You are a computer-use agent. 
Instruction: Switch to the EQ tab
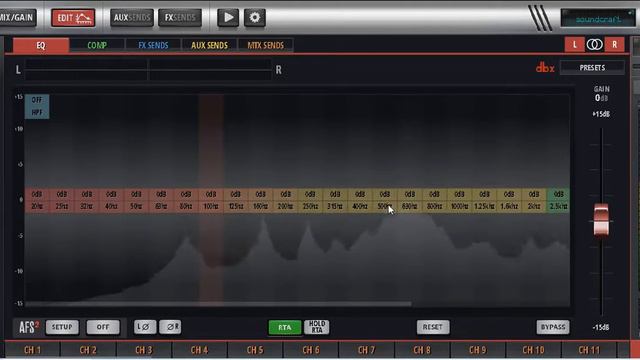pos(41,45)
